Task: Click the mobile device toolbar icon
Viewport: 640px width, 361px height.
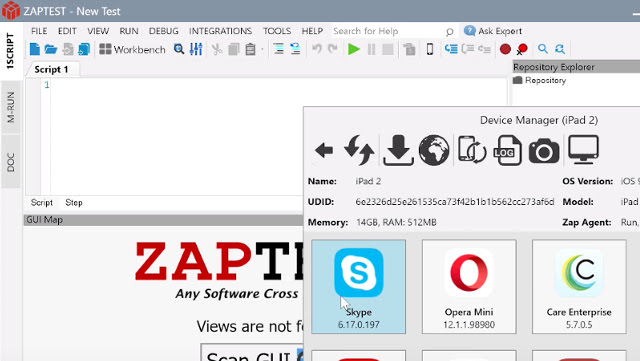Action: [430, 49]
